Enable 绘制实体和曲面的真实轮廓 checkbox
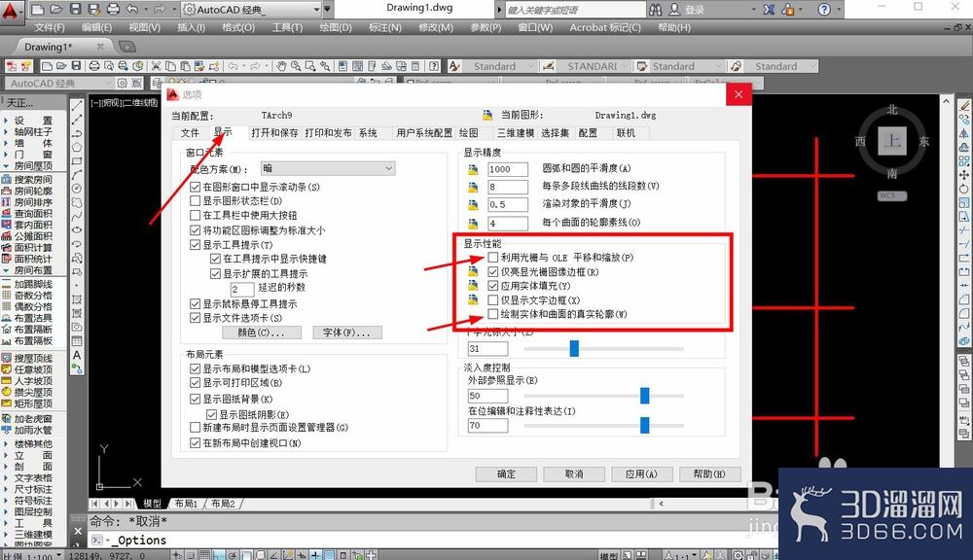973x560 pixels. (492, 314)
